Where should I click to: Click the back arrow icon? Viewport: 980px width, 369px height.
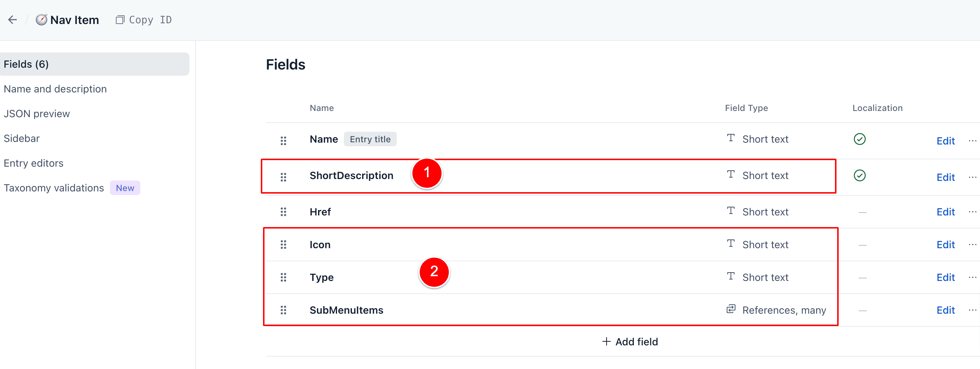click(12, 20)
